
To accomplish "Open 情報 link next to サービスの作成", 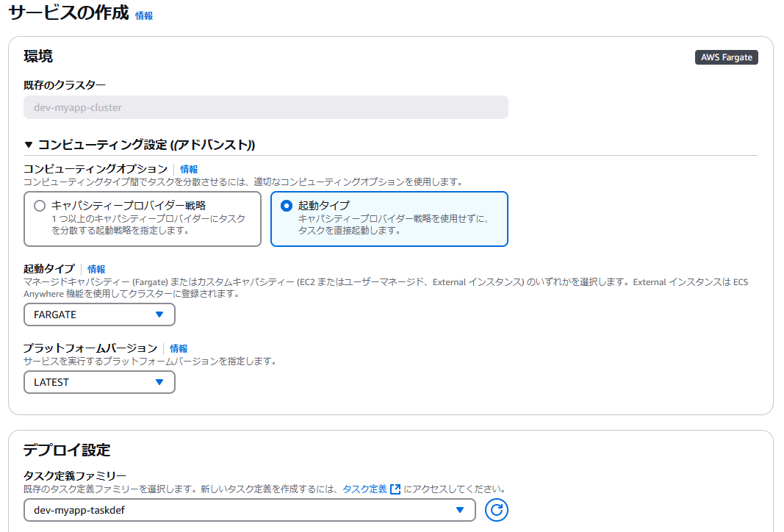I will coord(144,16).
